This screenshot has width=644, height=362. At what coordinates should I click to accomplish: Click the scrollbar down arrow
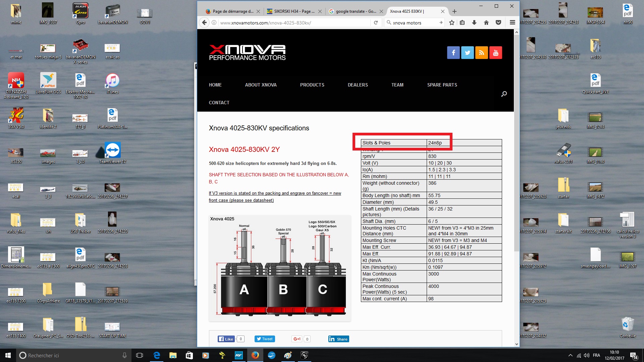point(517,344)
